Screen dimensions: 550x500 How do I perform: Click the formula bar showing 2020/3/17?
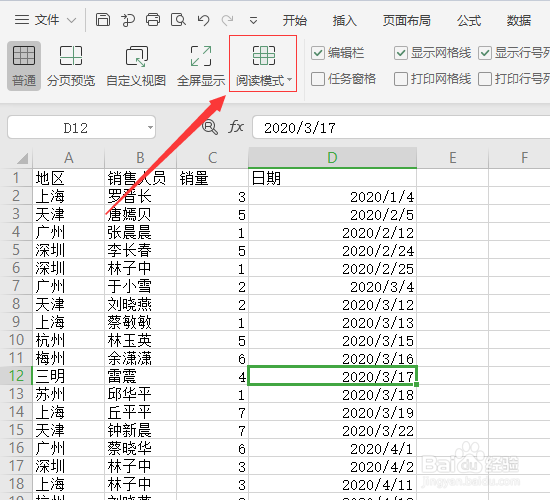click(x=401, y=128)
